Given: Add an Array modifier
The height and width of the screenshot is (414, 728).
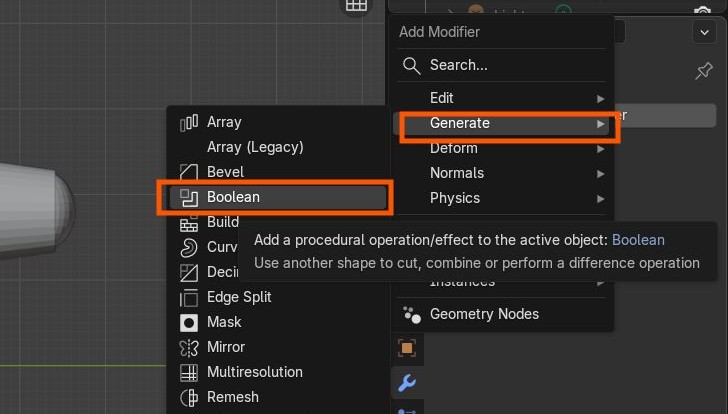Looking at the screenshot, I should pyautogui.click(x=224, y=122).
